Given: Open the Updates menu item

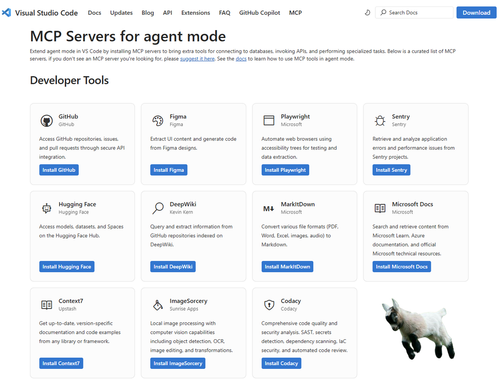Looking at the screenshot, I should [121, 13].
